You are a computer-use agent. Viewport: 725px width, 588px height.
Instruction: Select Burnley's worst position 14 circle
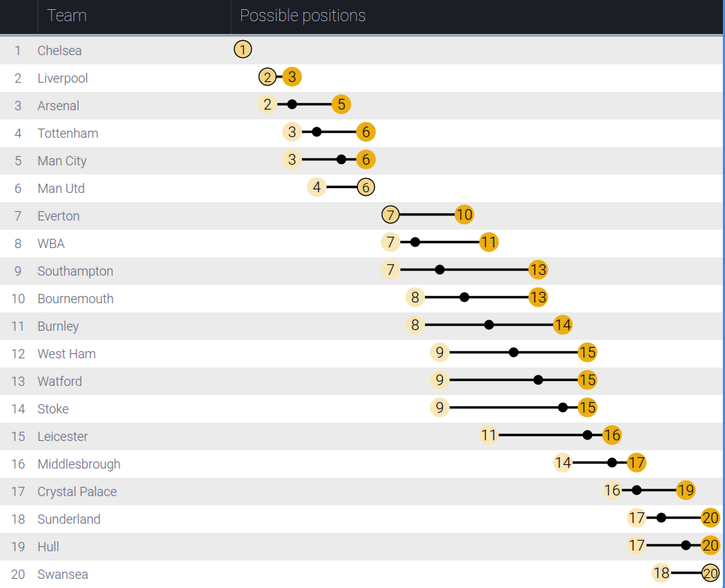pyautogui.click(x=562, y=325)
